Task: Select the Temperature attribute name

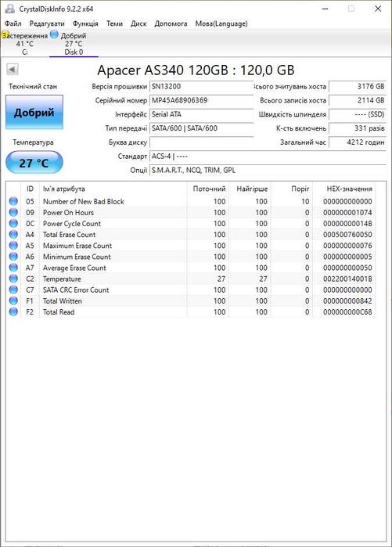Action: tap(62, 279)
